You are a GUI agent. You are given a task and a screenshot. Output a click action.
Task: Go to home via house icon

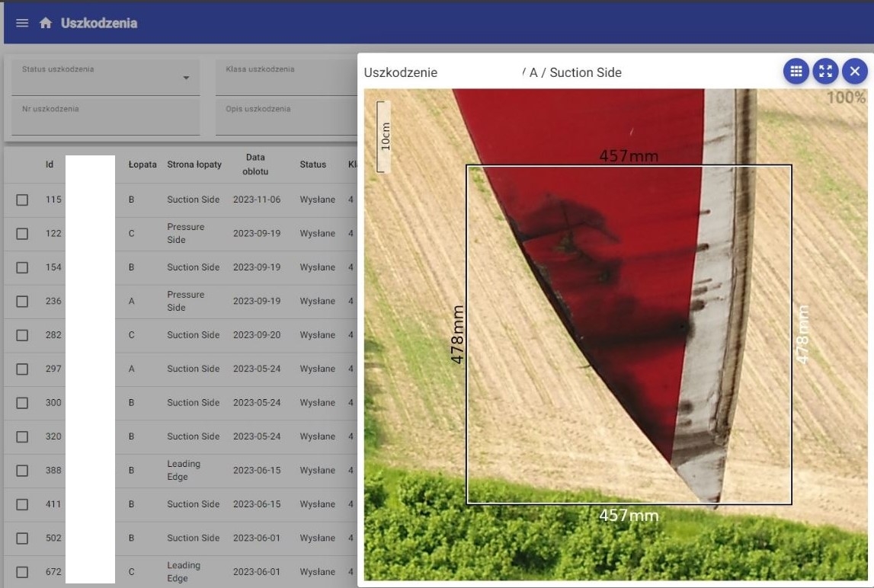click(46, 23)
